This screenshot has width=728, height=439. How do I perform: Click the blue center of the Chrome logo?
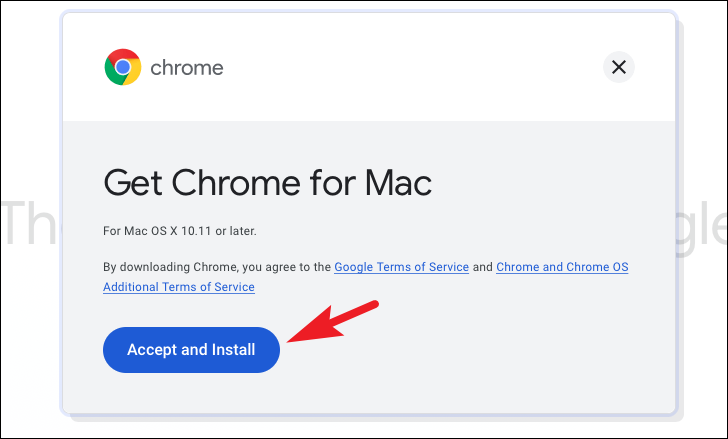tap(123, 67)
